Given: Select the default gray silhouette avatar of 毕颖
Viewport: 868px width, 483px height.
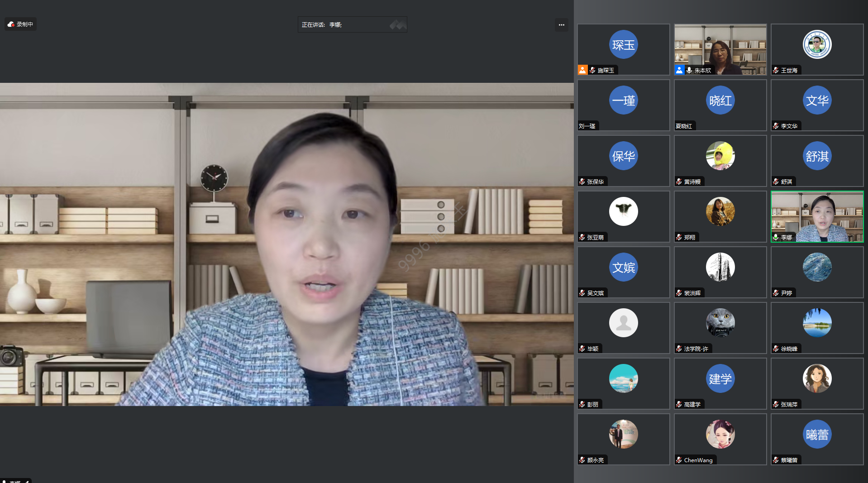Looking at the screenshot, I should (x=623, y=323).
